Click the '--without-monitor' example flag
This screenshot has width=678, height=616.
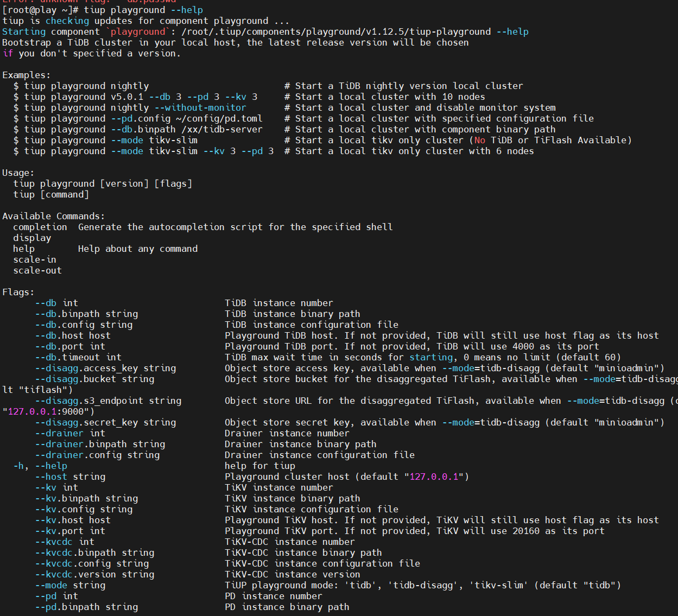pyautogui.click(x=200, y=107)
